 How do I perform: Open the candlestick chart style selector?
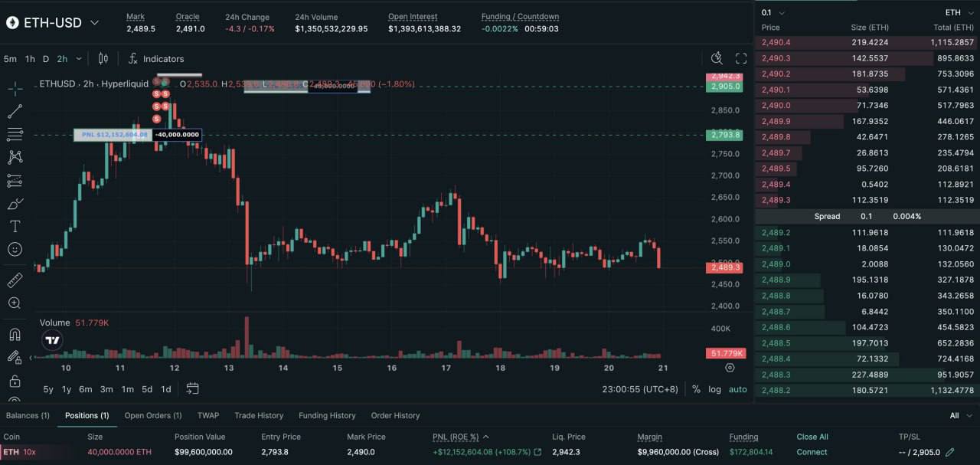(x=103, y=59)
